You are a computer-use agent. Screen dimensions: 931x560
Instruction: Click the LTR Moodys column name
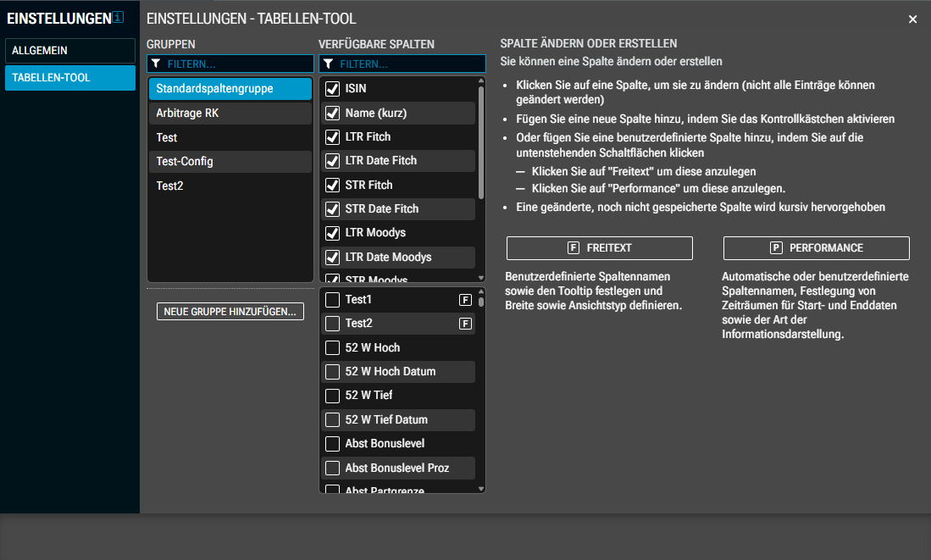tap(375, 233)
